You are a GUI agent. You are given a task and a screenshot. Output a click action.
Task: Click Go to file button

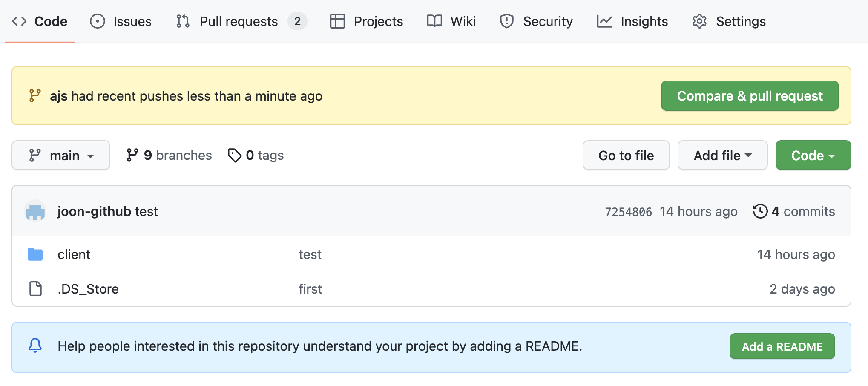(626, 155)
